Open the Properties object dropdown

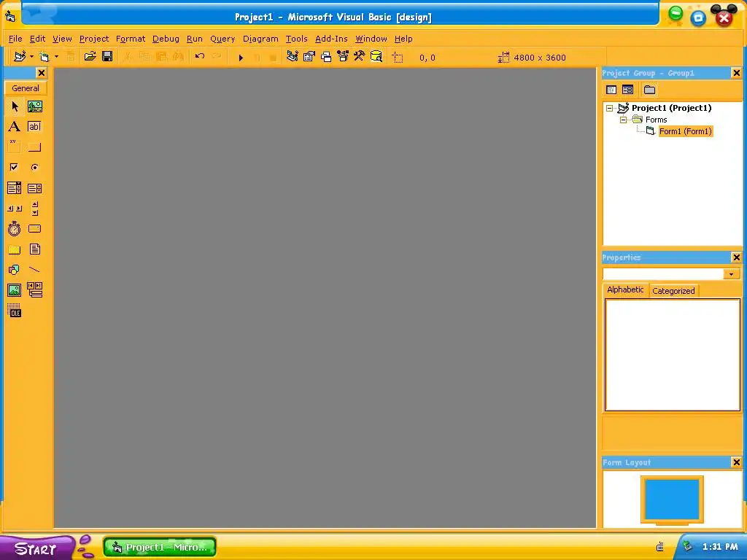pos(731,274)
